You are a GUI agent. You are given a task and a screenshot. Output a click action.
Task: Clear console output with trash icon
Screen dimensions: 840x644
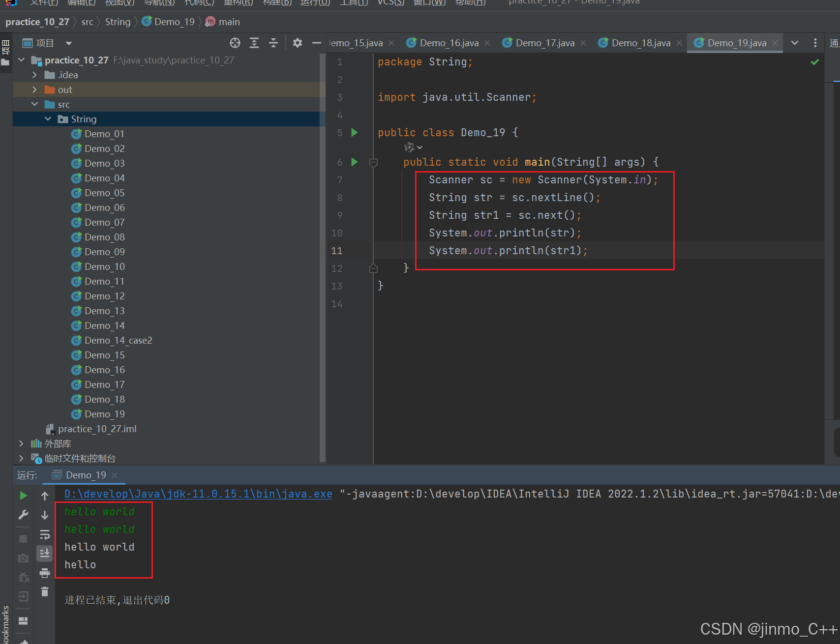pyautogui.click(x=45, y=591)
